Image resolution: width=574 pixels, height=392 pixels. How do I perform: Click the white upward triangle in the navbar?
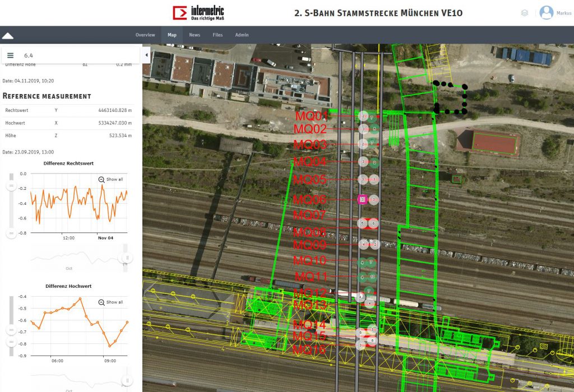tap(8, 35)
